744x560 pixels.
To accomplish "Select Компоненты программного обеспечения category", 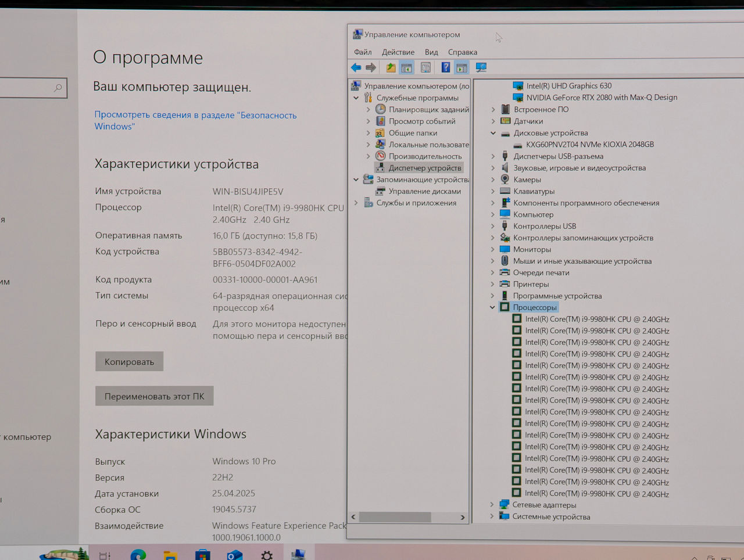I will (x=586, y=203).
